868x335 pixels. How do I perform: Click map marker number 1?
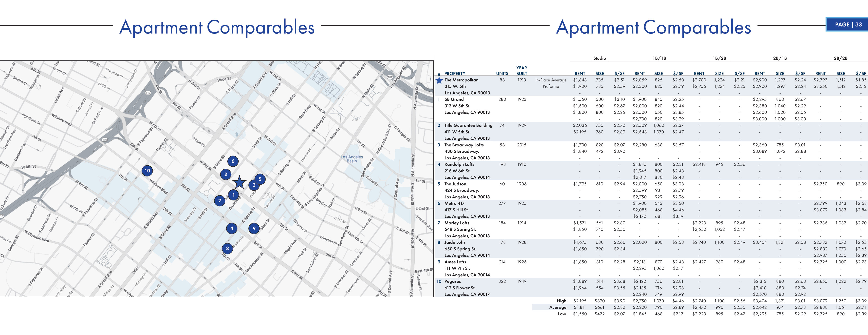coord(233,195)
